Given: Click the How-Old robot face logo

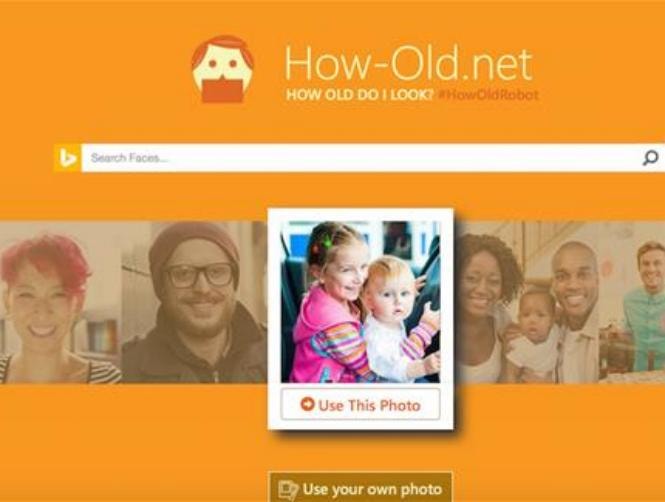Looking at the screenshot, I should (223, 69).
